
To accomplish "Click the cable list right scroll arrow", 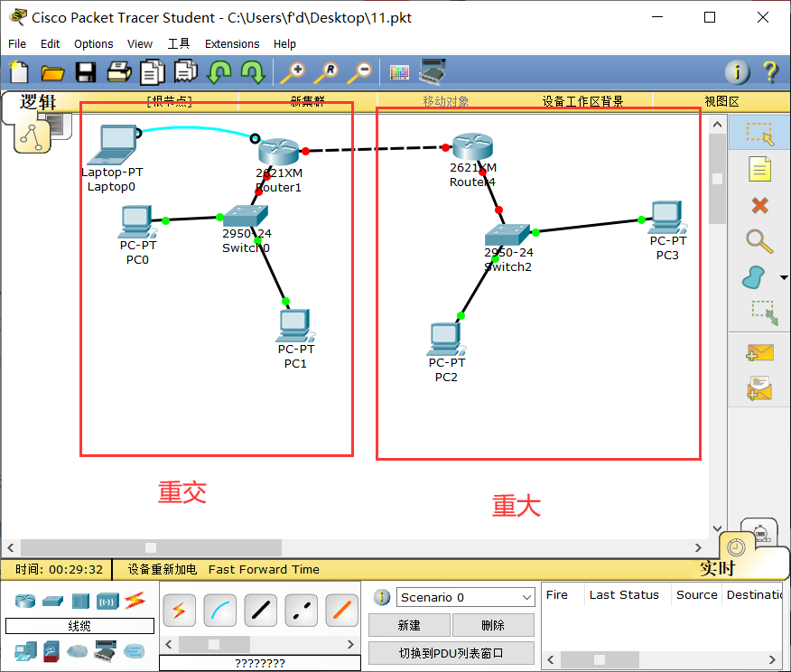I will pyautogui.click(x=350, y=644).
